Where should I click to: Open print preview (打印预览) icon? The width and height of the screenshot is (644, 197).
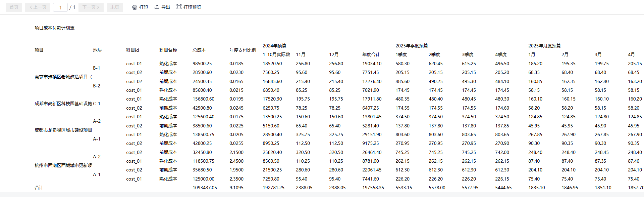(x=179, y=7)
